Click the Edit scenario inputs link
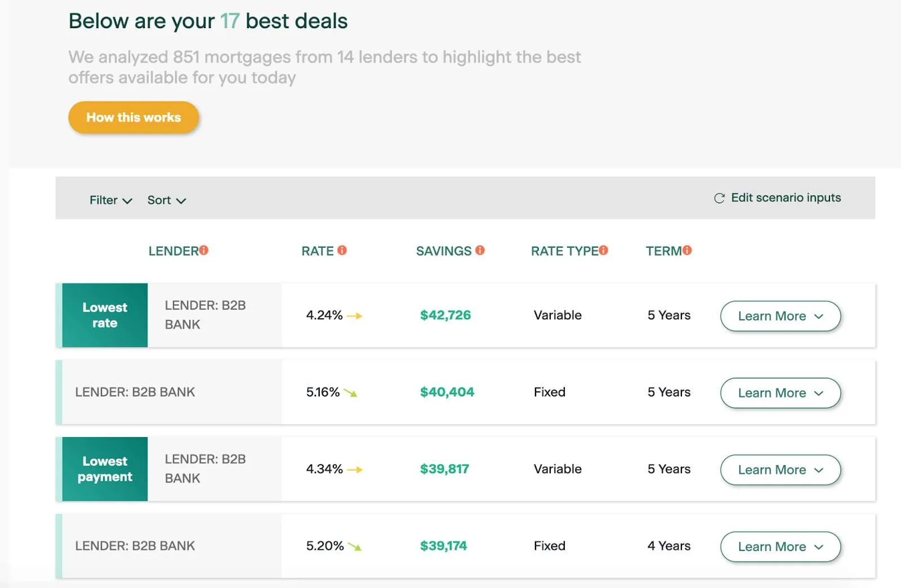The width and height of the screenshot is (901, 588). pos(786,198)
